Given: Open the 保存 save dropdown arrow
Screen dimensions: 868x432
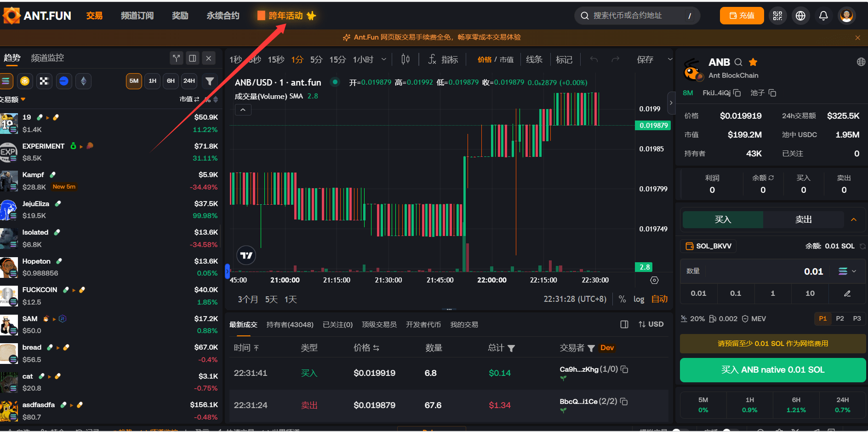Looking at the screenshot, I should point(670,59).
